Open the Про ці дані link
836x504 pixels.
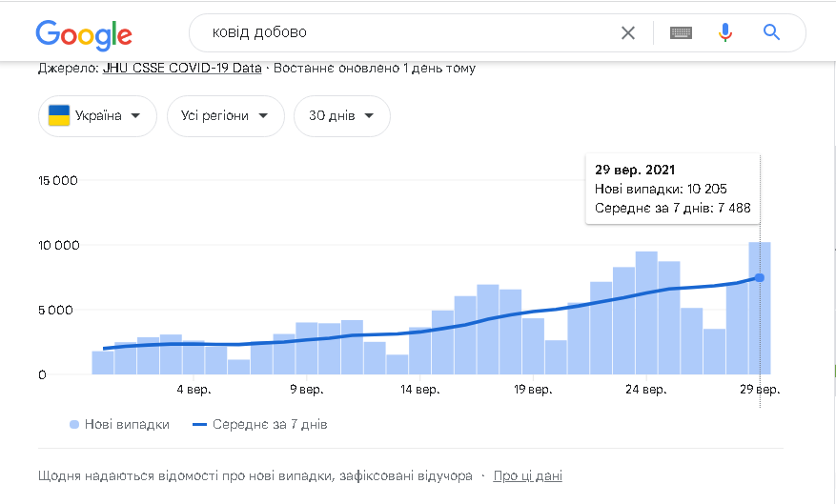[x=527, y=475]
